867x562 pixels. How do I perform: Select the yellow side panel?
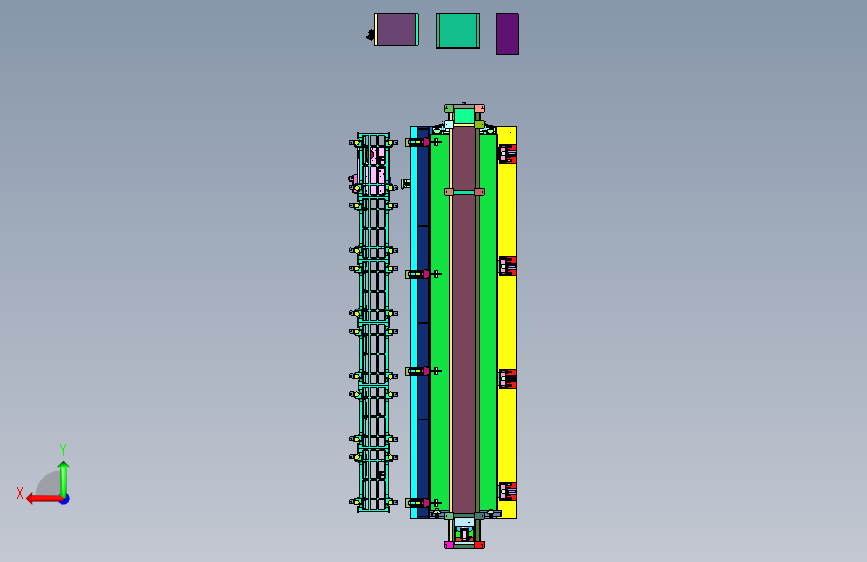click(x=507, y=322)
